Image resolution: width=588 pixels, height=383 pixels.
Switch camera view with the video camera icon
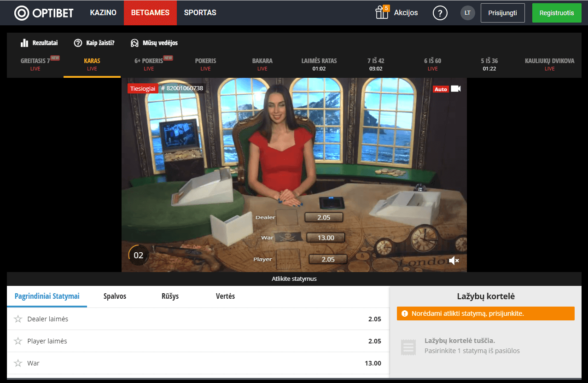click(456, 88)
